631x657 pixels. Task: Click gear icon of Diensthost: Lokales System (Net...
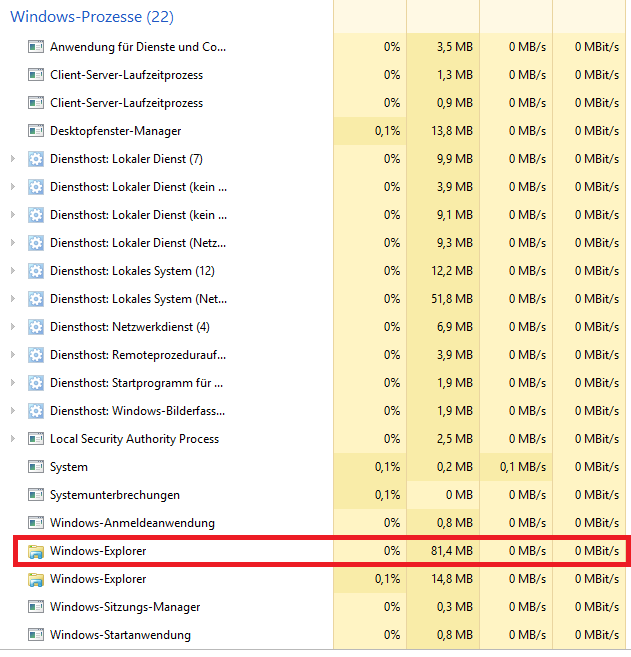36,299
